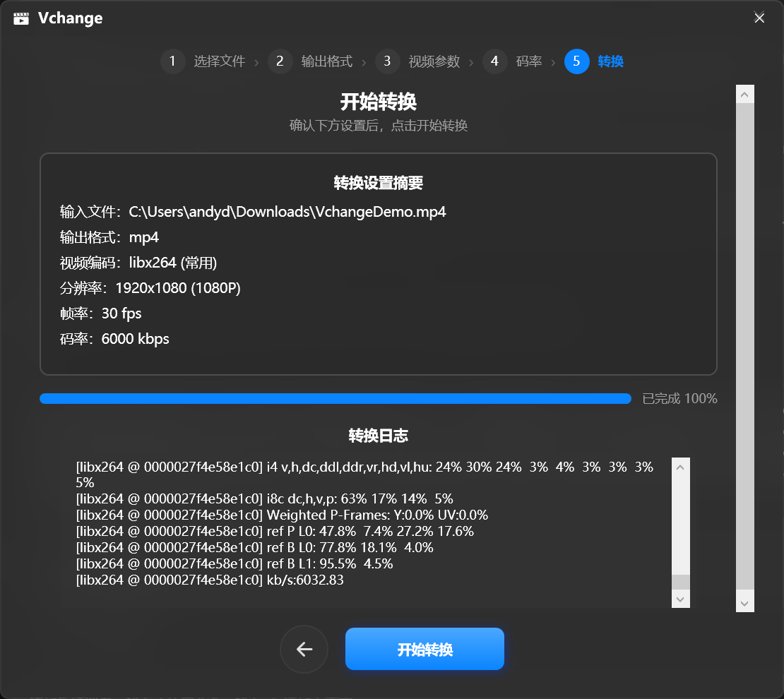The height and width of the screenshot is (699, 784).
Task: Click the main page scrollbar thumb
Action: coord(744,347)
